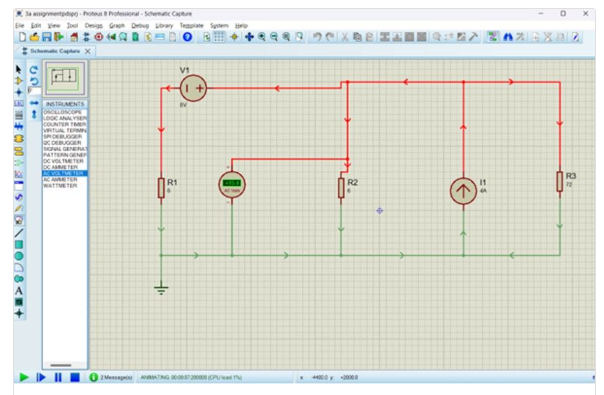Select the 2D Graphics Line tool

click(x=18, y=233)
